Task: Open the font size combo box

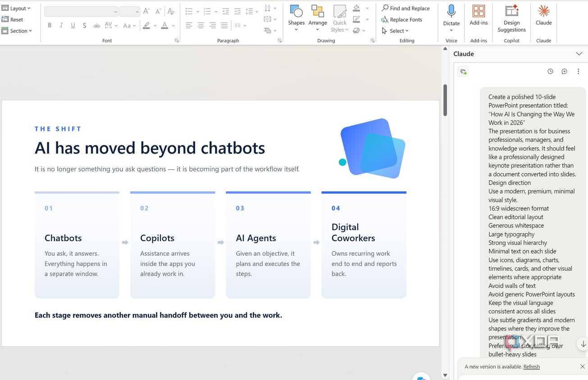Action: click(x=130, y=11)
